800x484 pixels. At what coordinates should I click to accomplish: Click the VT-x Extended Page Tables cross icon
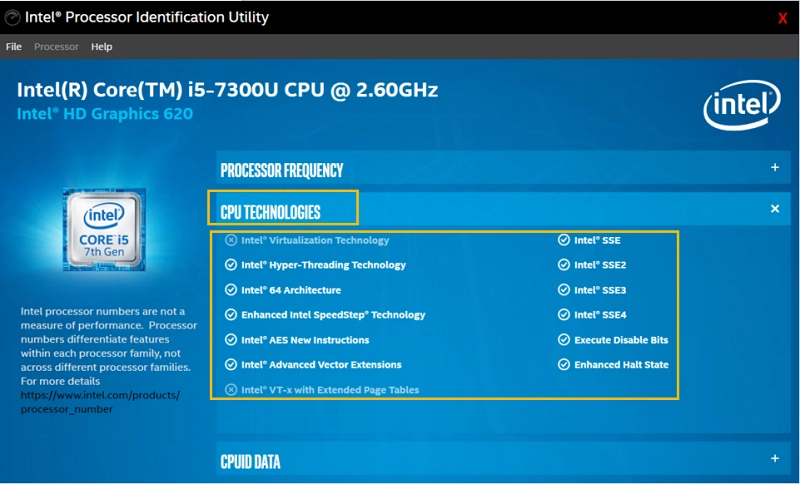point(231,390)
